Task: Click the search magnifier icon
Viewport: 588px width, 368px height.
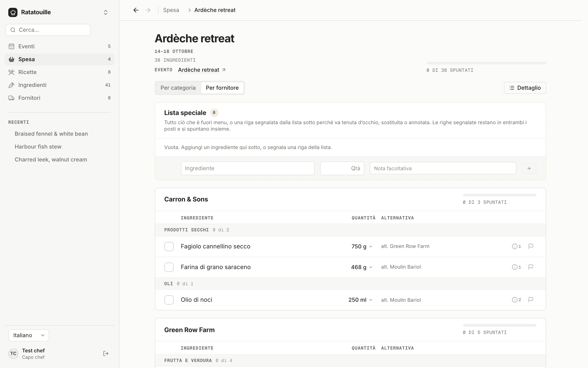Action: pos(13,30)
